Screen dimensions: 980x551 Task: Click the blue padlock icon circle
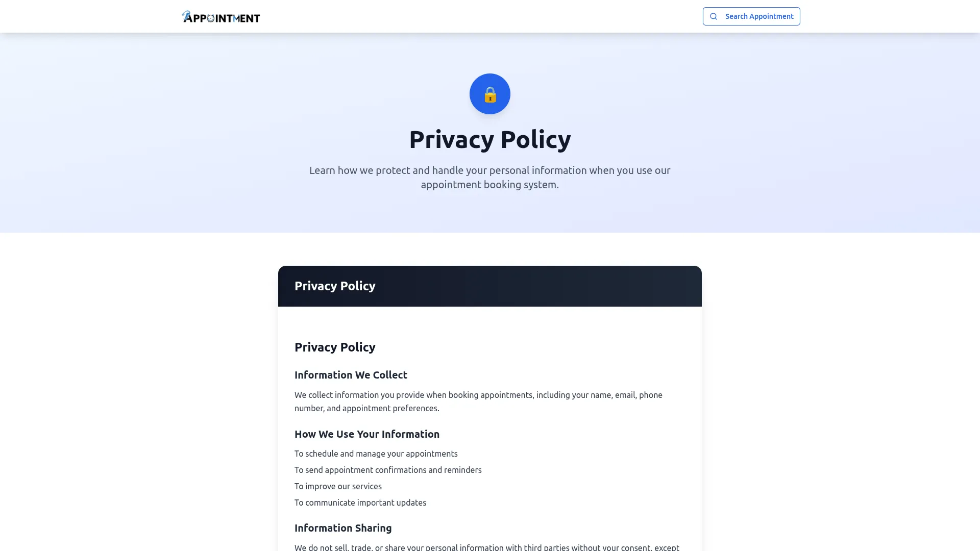(x=489, y=94)
